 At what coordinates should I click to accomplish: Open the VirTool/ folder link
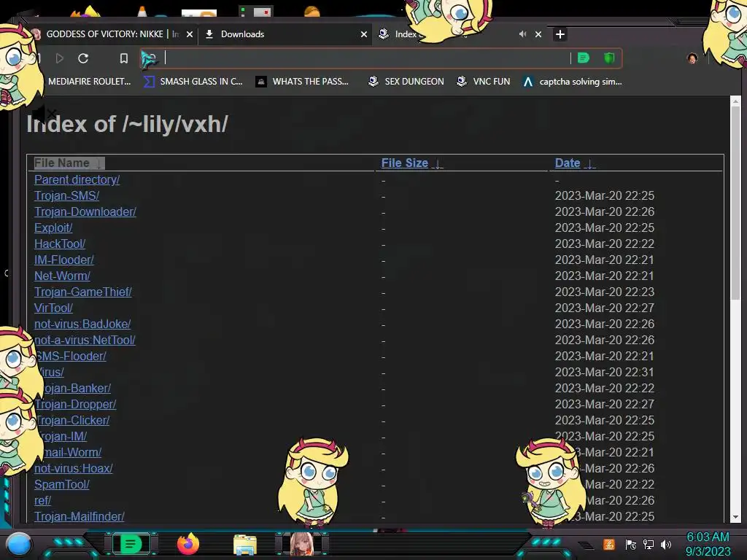pyautogui.click(x=53, y=308)
